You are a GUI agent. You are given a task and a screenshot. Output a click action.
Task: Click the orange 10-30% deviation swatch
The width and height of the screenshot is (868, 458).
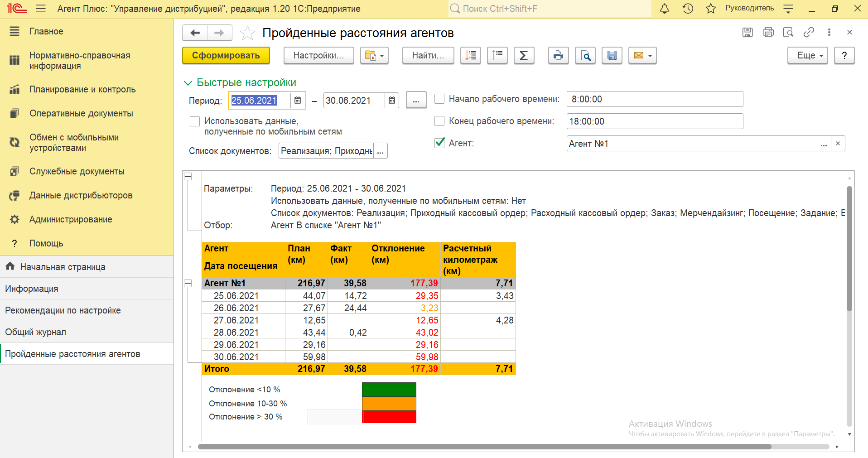pyautogui.click(x=389, y=403)
